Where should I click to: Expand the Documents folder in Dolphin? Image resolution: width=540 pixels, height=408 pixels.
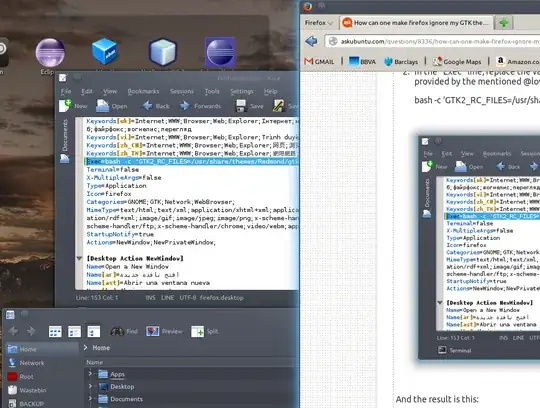coord(90,399)
